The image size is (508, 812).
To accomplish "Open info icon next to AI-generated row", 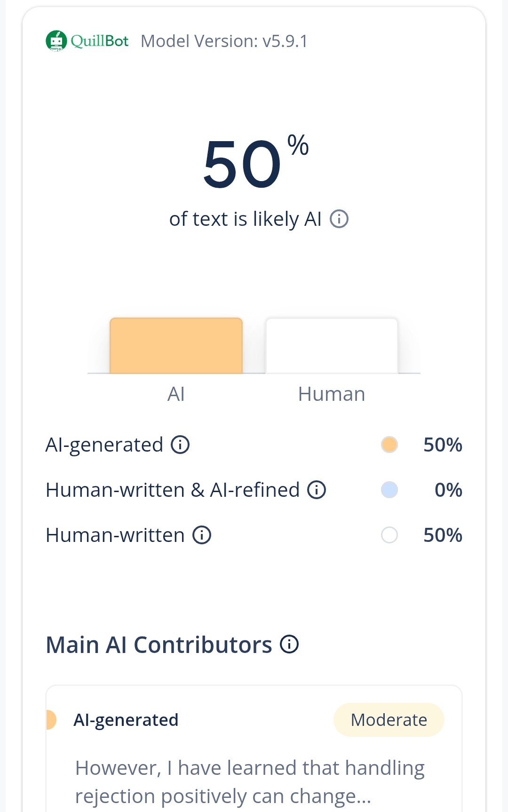I will pyautogui.click(x=180, y=445).
